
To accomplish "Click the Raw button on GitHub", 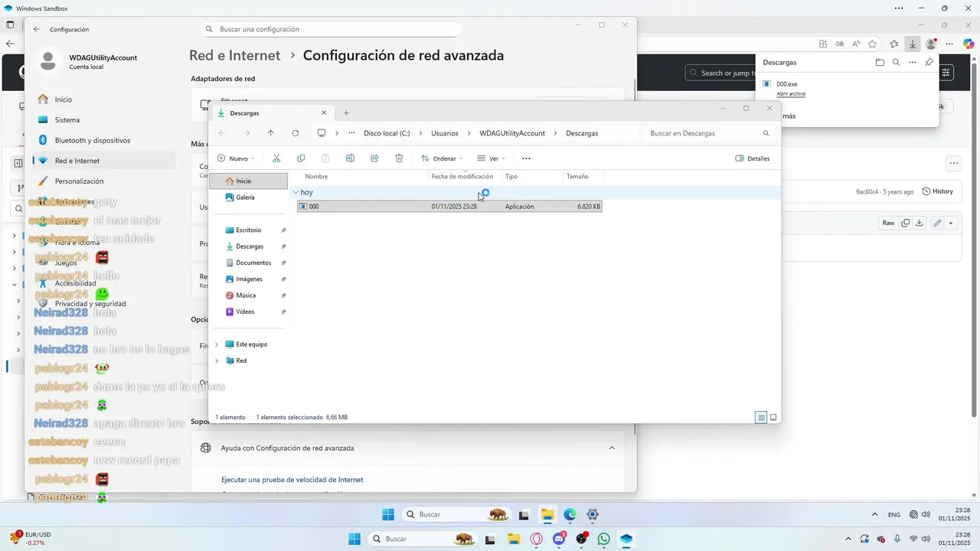I will tap(888, 223).
